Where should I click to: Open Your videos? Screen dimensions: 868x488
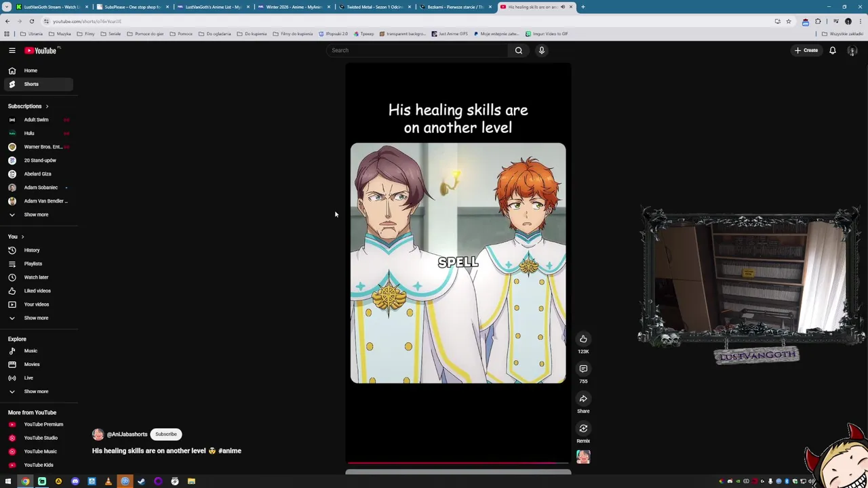[x=38, y=304]
